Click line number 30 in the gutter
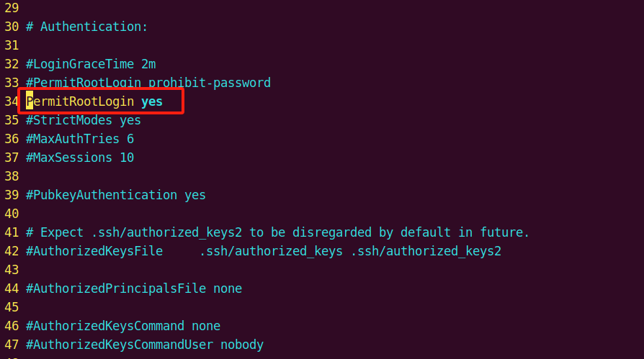The image size is (644, 359). tap(11, 27)
